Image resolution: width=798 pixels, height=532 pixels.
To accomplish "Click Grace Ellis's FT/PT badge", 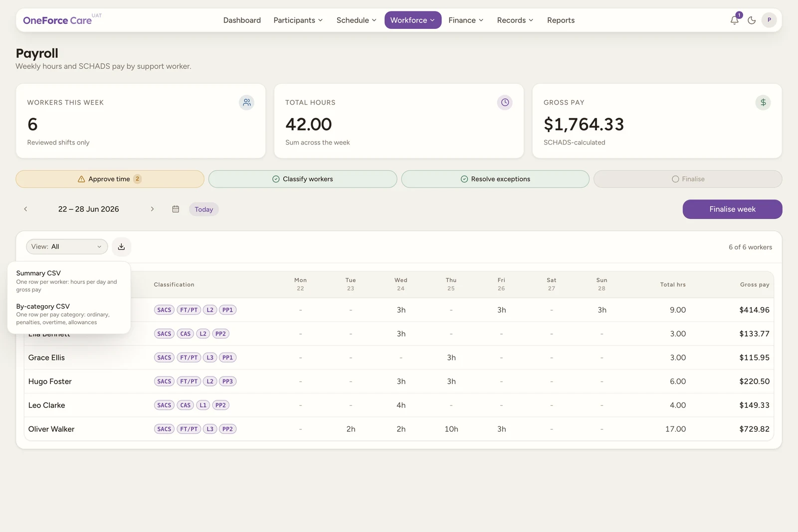I will click(189, 357).
